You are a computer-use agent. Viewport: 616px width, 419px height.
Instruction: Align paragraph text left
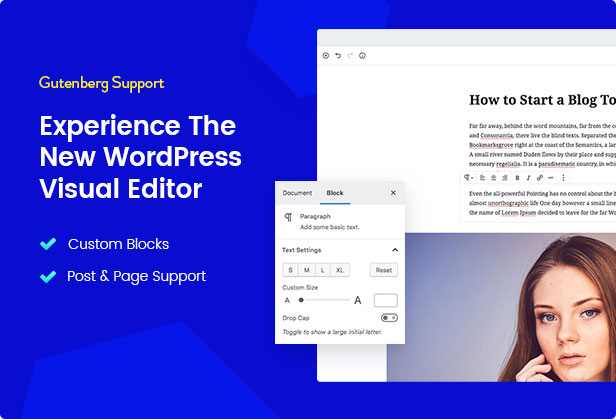point(483,177)
